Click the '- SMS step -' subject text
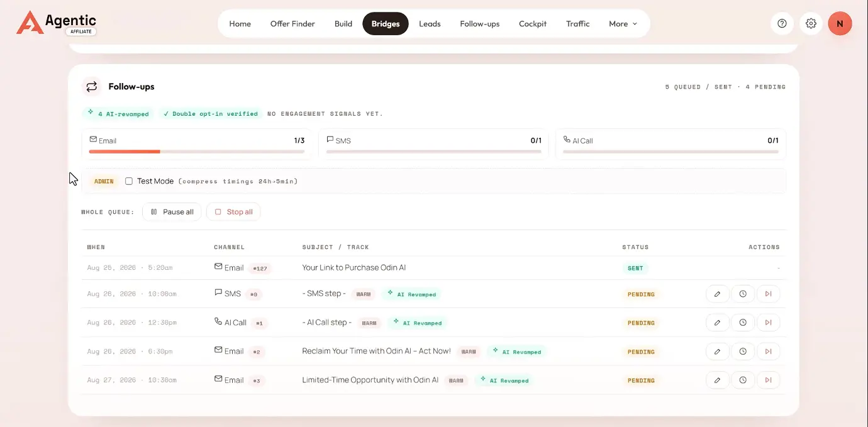 click(x=324, y=294)
